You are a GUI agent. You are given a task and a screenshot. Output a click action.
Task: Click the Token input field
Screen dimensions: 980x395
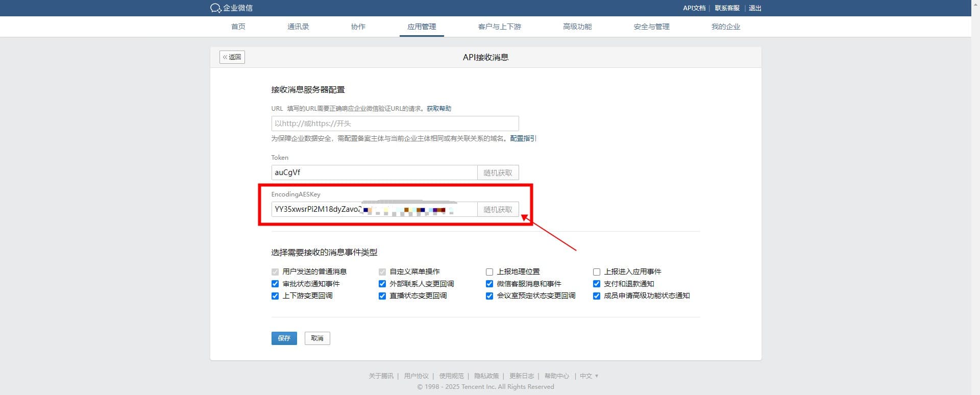(374, 172)
